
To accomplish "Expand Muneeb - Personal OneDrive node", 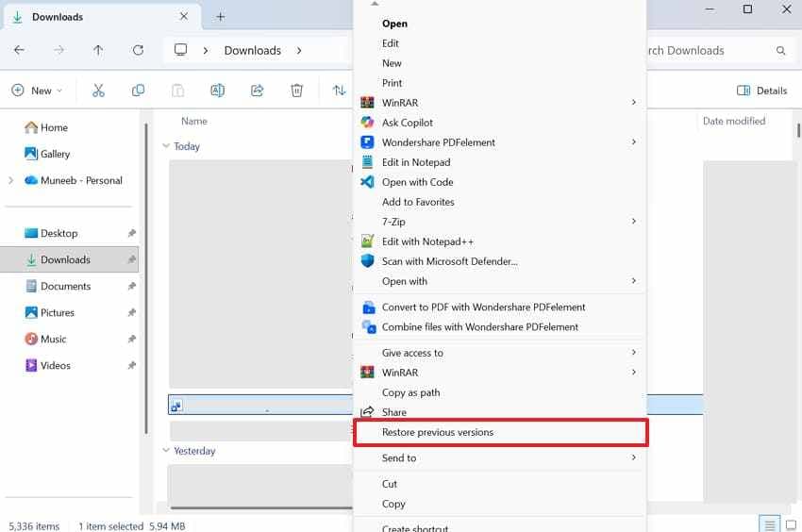I will 10,180.
